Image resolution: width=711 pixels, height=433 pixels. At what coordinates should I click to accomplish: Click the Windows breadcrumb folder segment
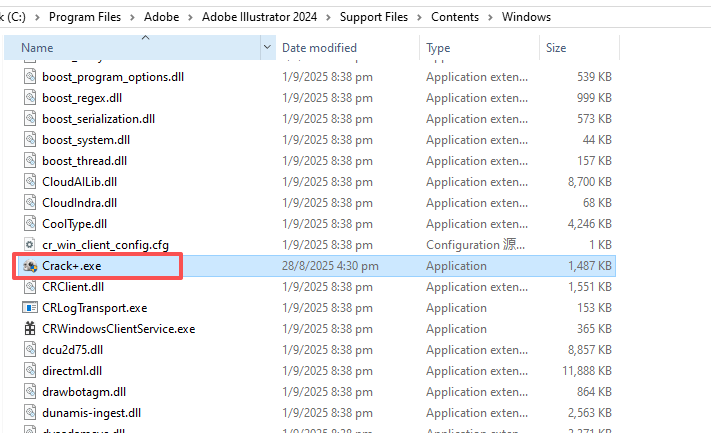(x=526, y=17)
